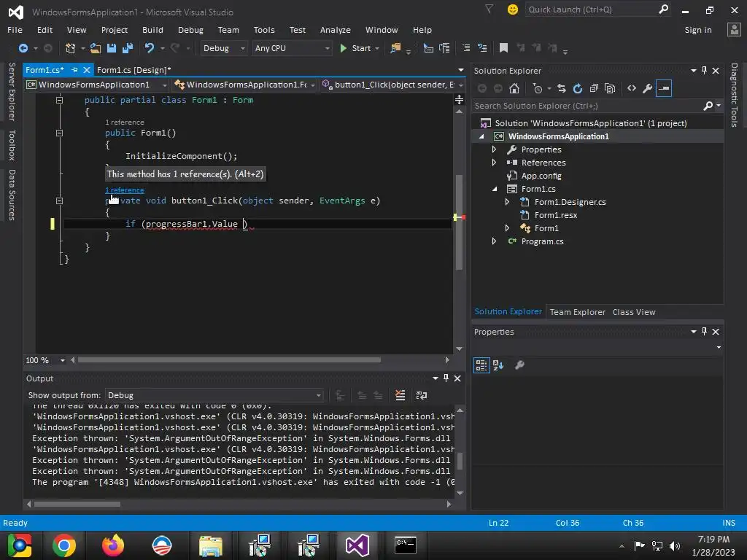Image resolution: width=747 pixels, height=560 pixels.
Task: Click the Output window horizontal scrollbar thumb
Action: [77, 504]
